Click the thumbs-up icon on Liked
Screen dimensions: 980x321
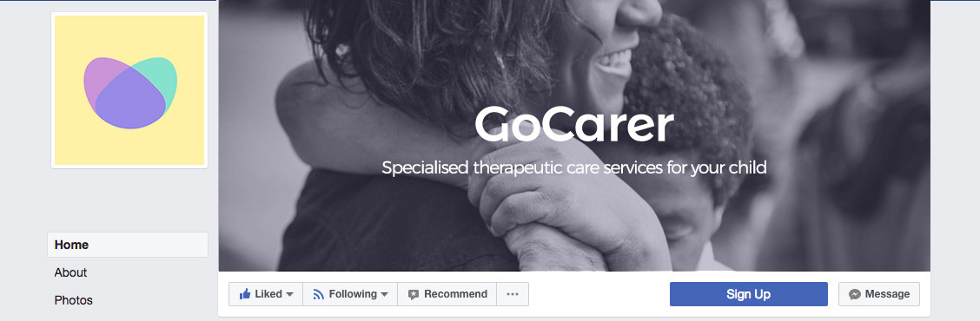pyautogui.click(x=245, y=293)
